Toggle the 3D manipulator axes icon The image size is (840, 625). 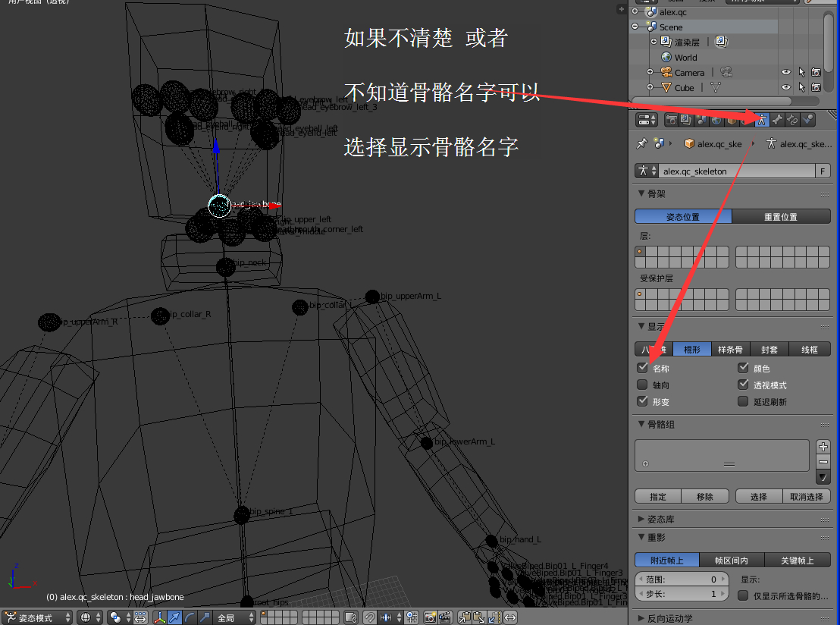(x=160, y=617)
